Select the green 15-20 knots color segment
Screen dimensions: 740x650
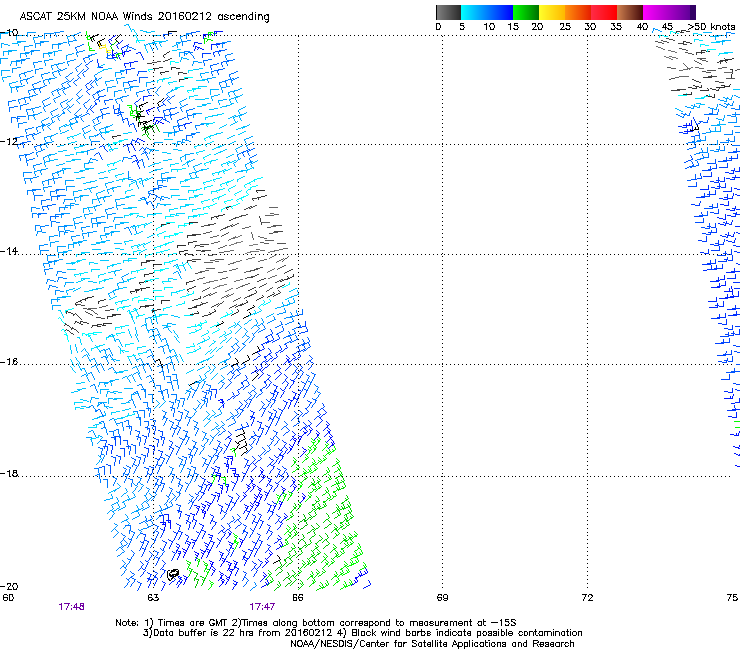tap(526, 12)
